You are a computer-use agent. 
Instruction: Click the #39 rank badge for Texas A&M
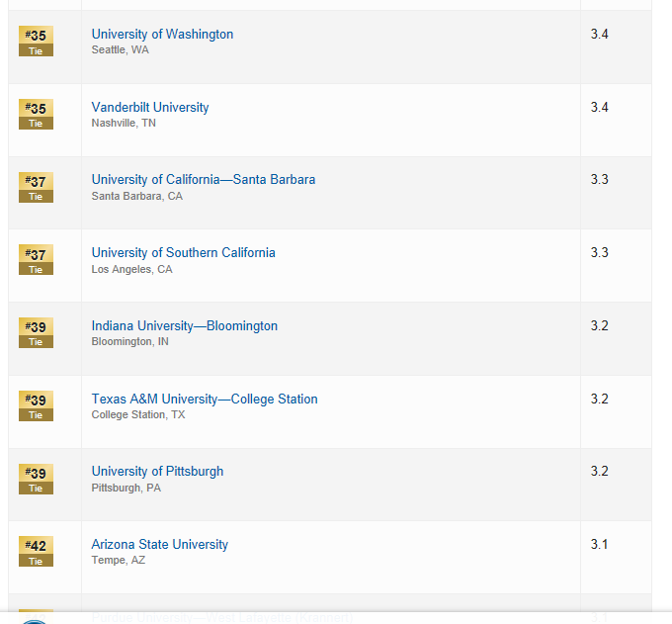pos(36,406)
